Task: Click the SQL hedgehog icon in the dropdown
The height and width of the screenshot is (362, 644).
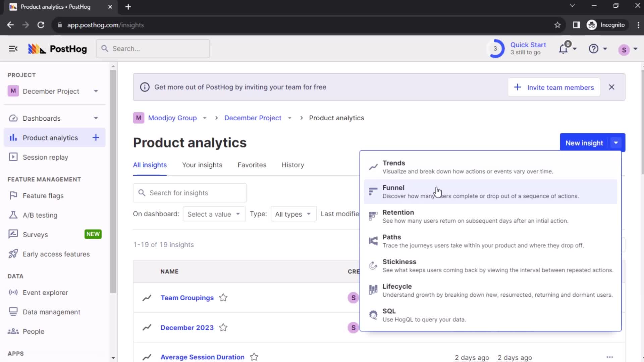Action: tap(373, 315)
